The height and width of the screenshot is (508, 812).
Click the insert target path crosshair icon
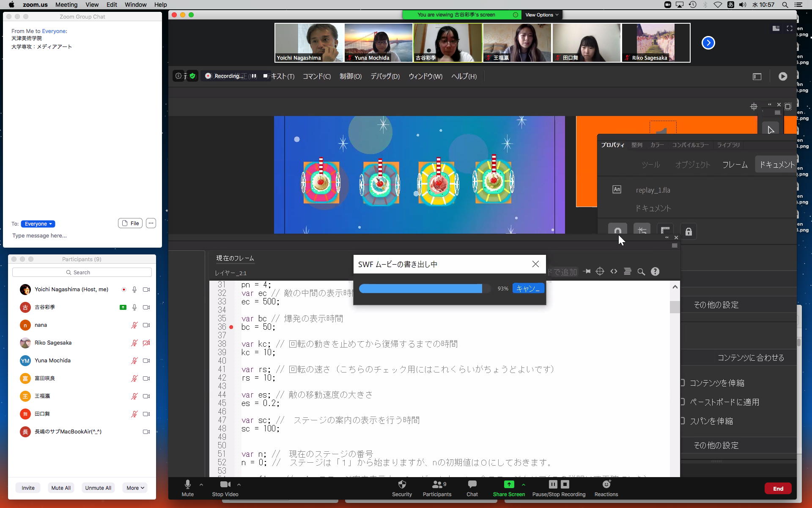tap(600, 272)
